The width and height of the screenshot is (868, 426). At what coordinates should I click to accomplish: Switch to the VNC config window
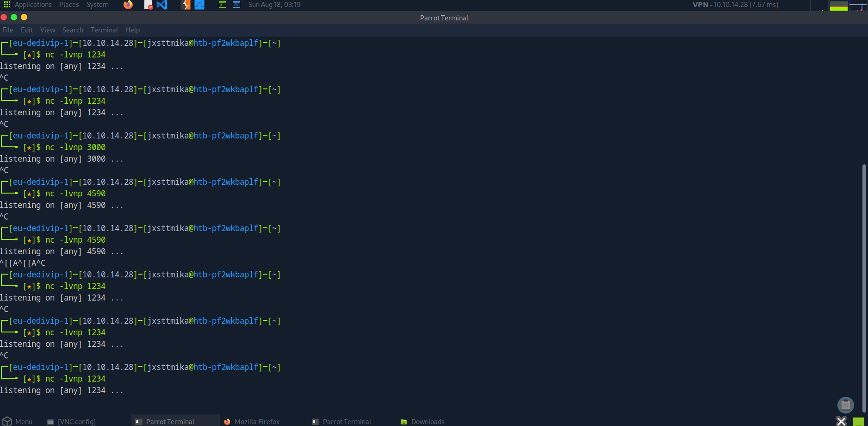pos(72,421)
